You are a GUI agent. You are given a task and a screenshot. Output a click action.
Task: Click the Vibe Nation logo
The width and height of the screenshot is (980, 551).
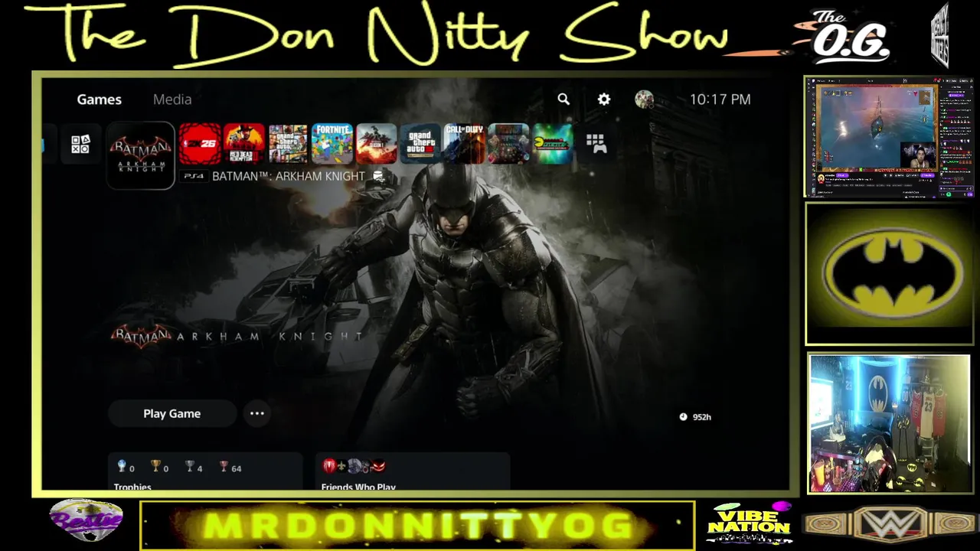[749, 523]
